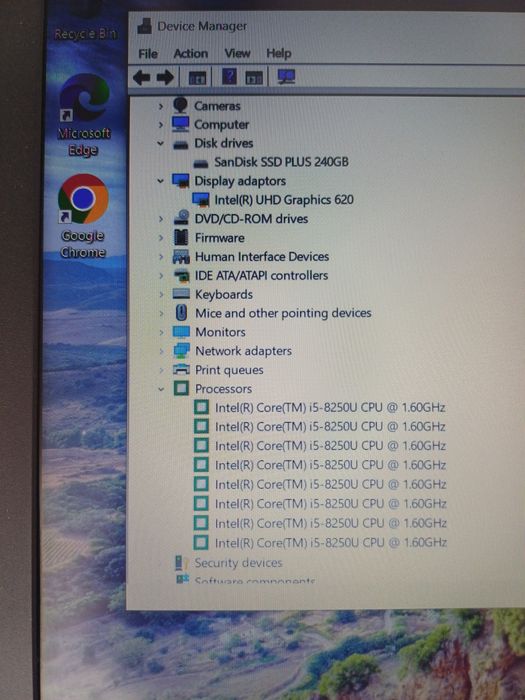Viewport: 525px width, 700px height.
Task: Click the Network adapters category icon
Action: coord(181,351)
